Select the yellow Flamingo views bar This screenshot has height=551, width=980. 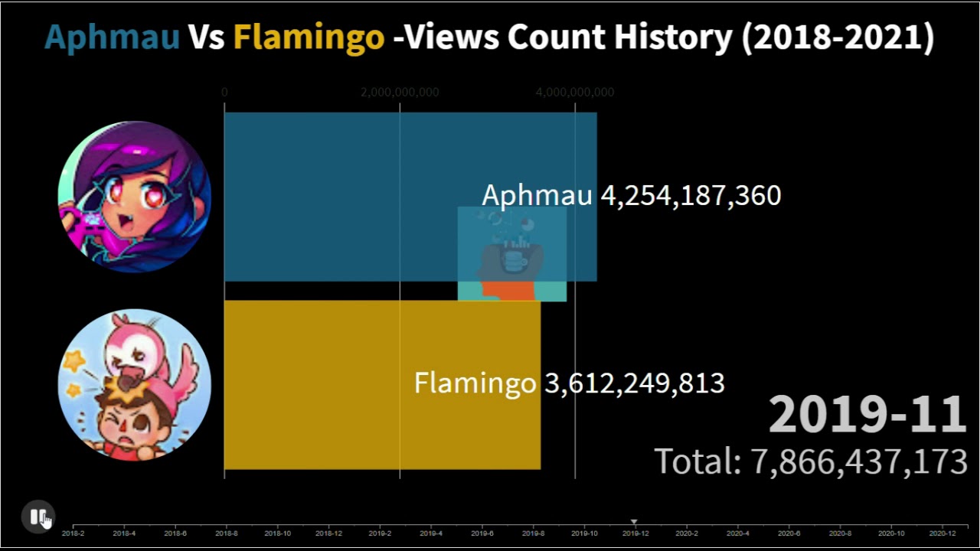point(382,385)
